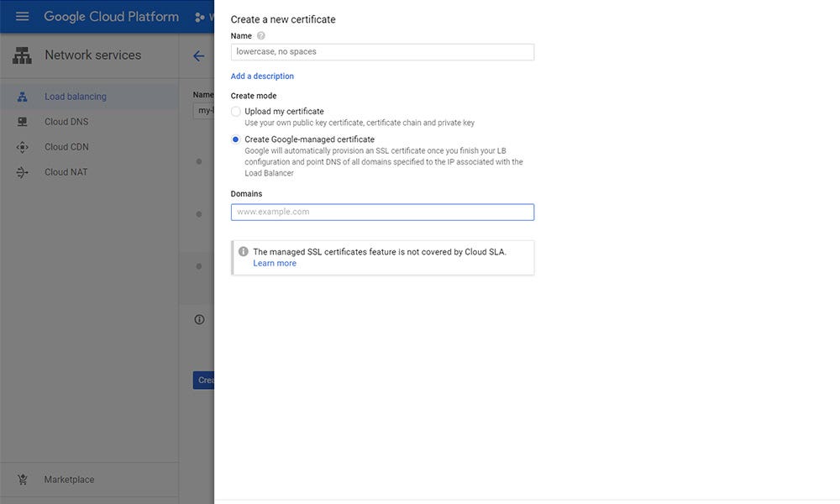
Task: Open Cloud DNS menu item
Action: coord(89,122)
